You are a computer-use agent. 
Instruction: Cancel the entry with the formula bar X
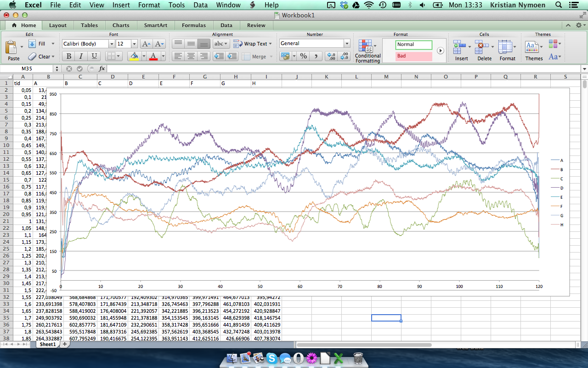(69, 69)
